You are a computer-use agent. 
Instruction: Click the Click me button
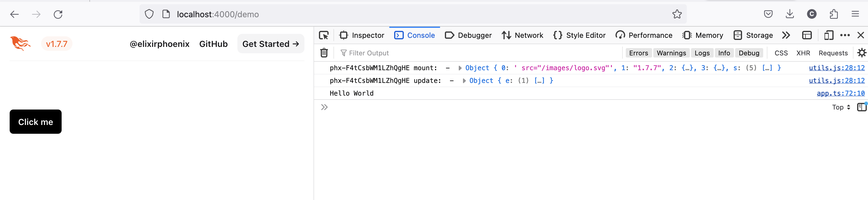(35, 122)
